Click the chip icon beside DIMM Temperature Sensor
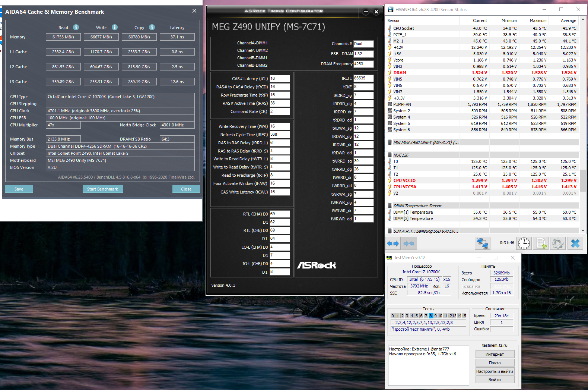 pyautogui.click(x=390, y=205)
